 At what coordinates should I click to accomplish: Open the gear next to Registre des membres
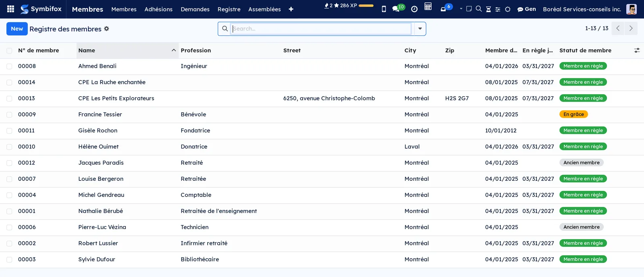pyautogui.click(x=107, y=29)
